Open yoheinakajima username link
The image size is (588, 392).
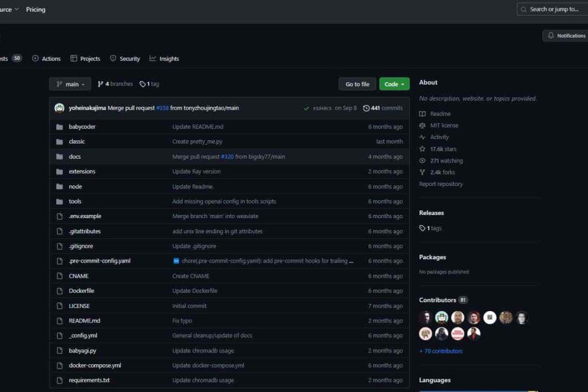tap(87, 108)
